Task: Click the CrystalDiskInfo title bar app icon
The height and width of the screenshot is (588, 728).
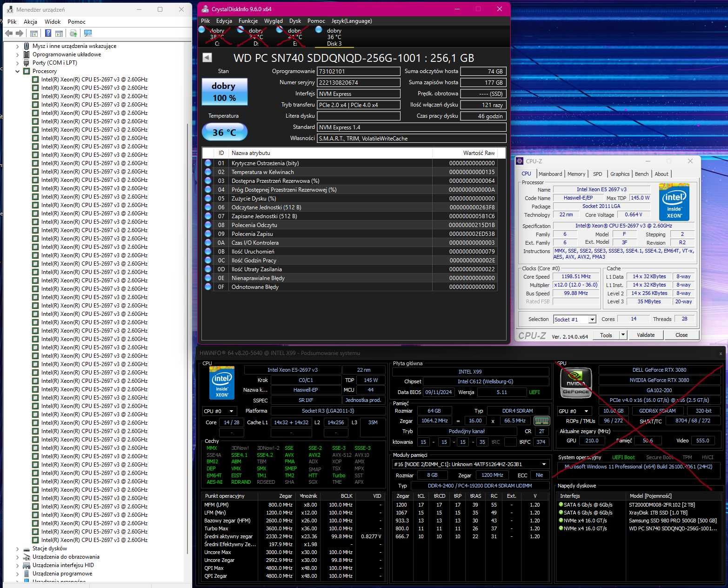Action: coord(205,9)
